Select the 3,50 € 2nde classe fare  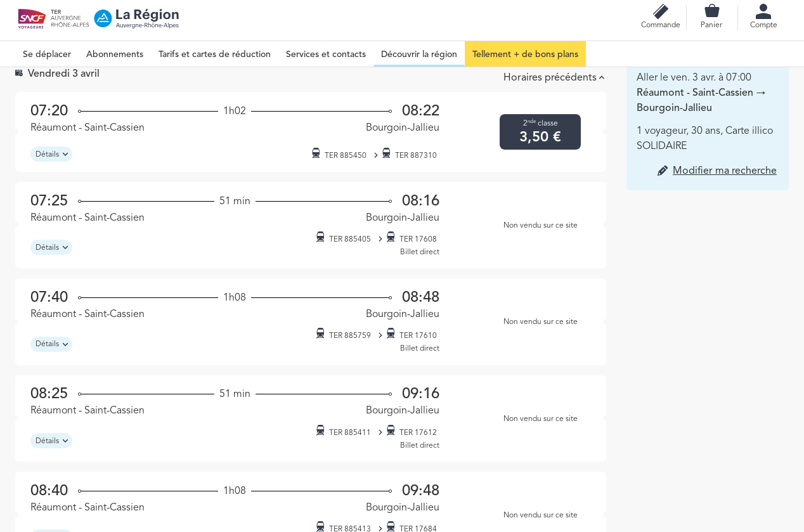[x=540, y=132]
